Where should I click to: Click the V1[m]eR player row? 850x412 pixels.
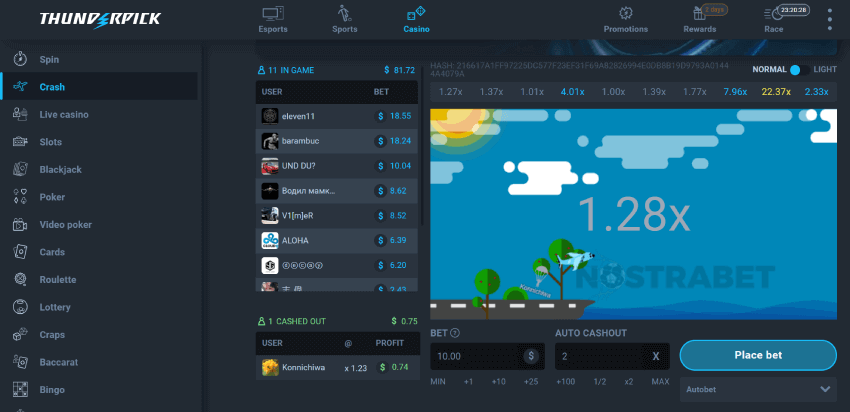(x=337, y=215)
